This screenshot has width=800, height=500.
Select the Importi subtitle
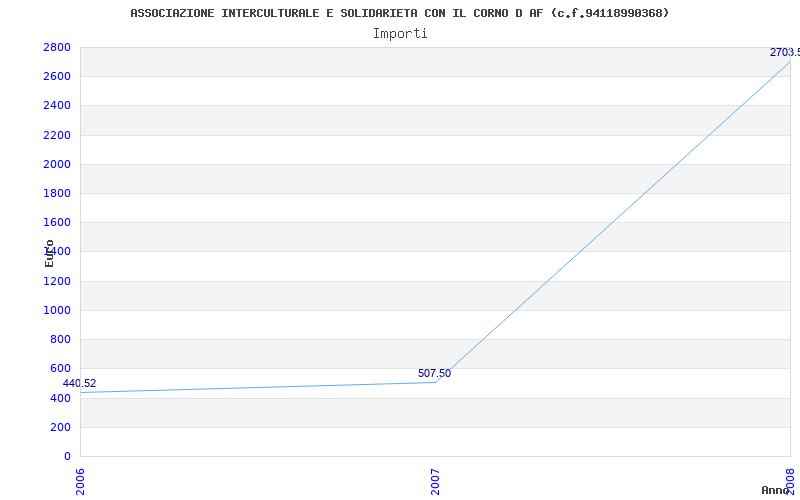pos(400,34)
